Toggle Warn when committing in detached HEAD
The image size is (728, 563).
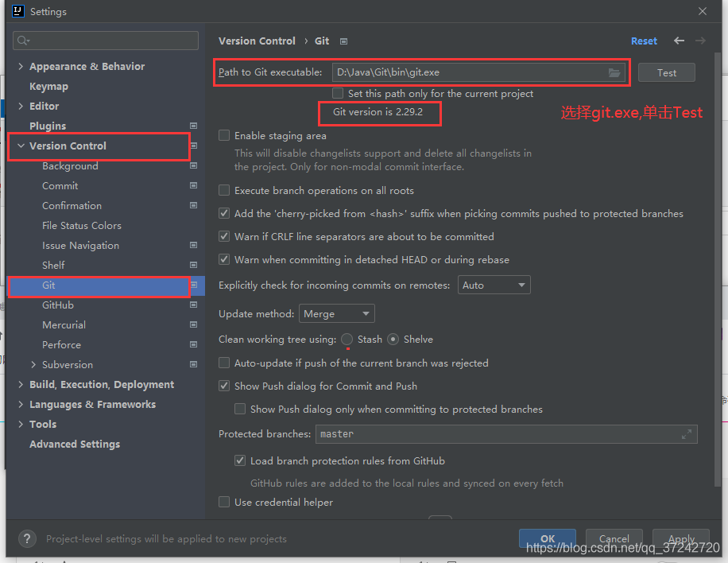coord(224,260)
